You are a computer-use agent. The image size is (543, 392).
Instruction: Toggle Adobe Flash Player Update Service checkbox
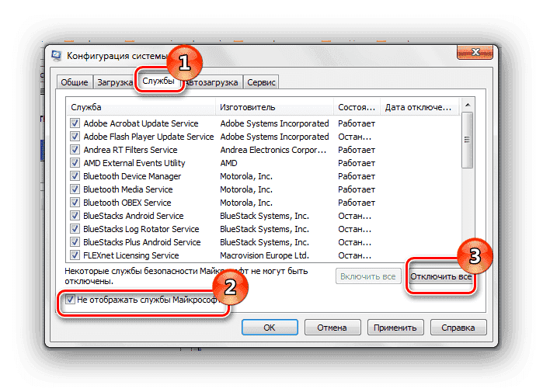click(75, 137)
